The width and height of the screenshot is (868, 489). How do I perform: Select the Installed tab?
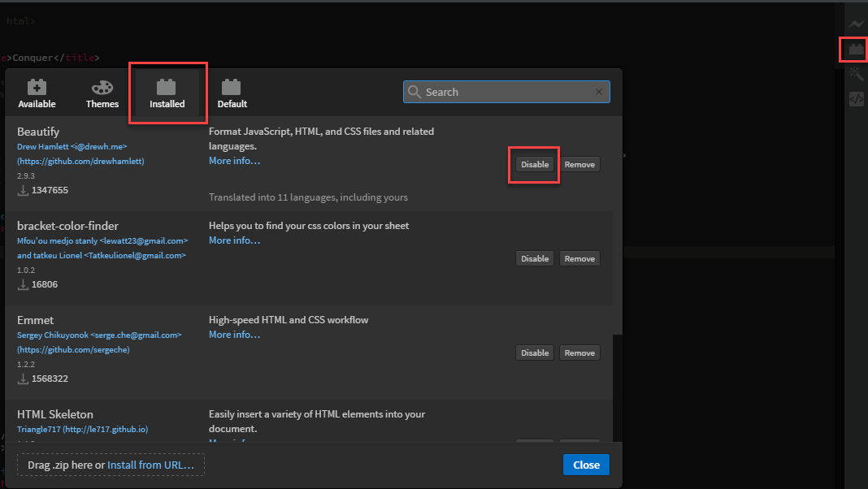(x=167, y=93)
